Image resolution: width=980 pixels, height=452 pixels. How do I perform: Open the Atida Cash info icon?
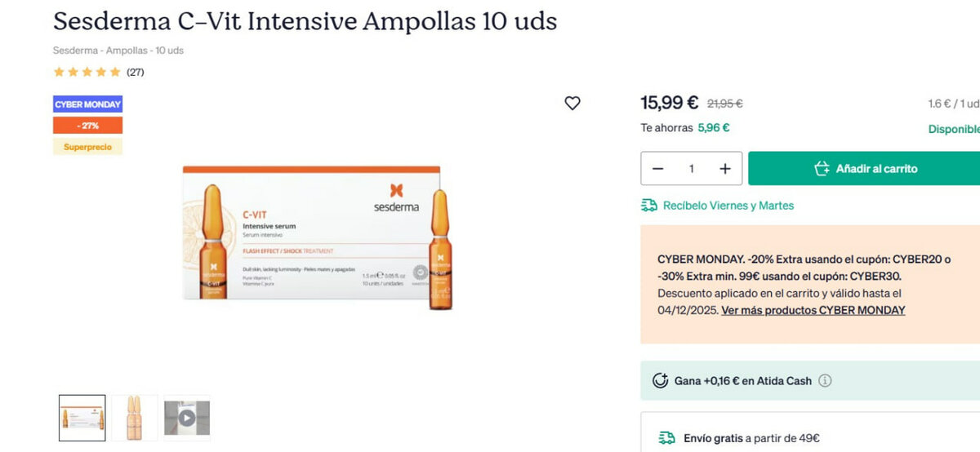click(825, 381)
